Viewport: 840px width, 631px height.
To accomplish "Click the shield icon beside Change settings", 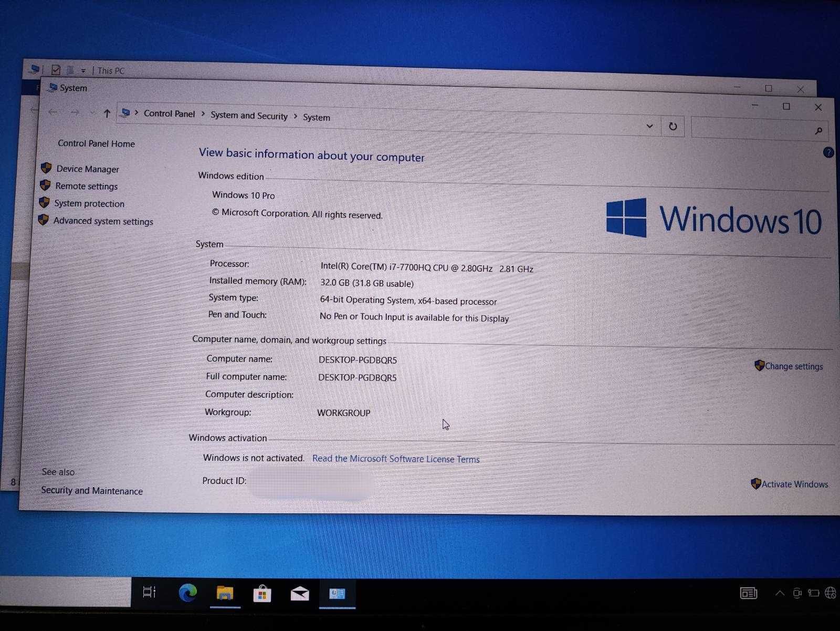I will 759,365.
